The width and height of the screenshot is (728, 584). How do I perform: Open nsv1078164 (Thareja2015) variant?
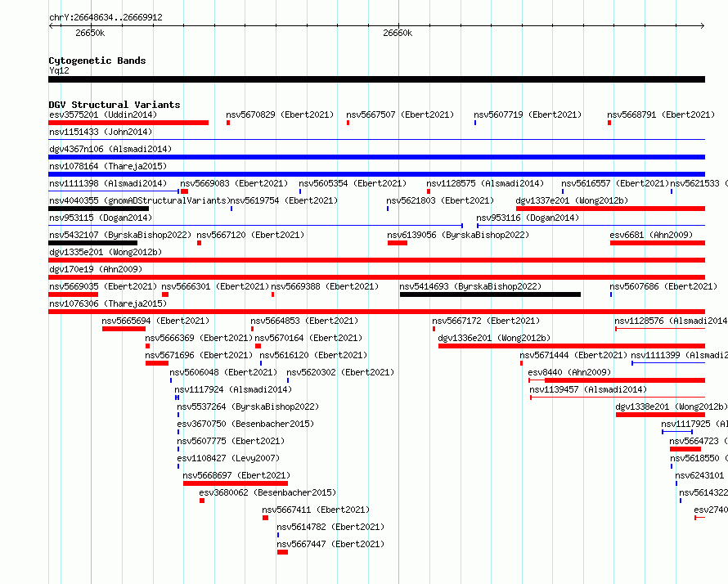[x=108, y=166]
